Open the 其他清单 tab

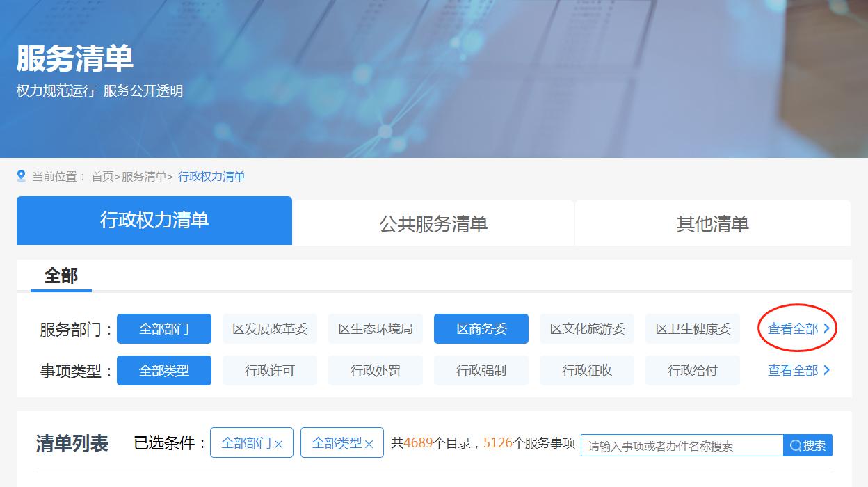(712, 223)
